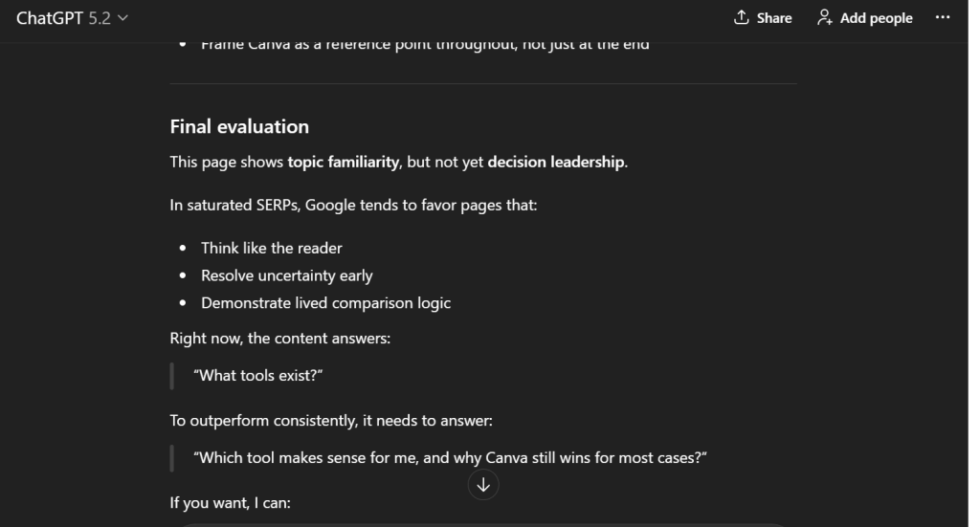Click the horizontal divider above Final evaluation
Image resolution: width=980 pixels, height=527 pixels.
tap(483, 84)
